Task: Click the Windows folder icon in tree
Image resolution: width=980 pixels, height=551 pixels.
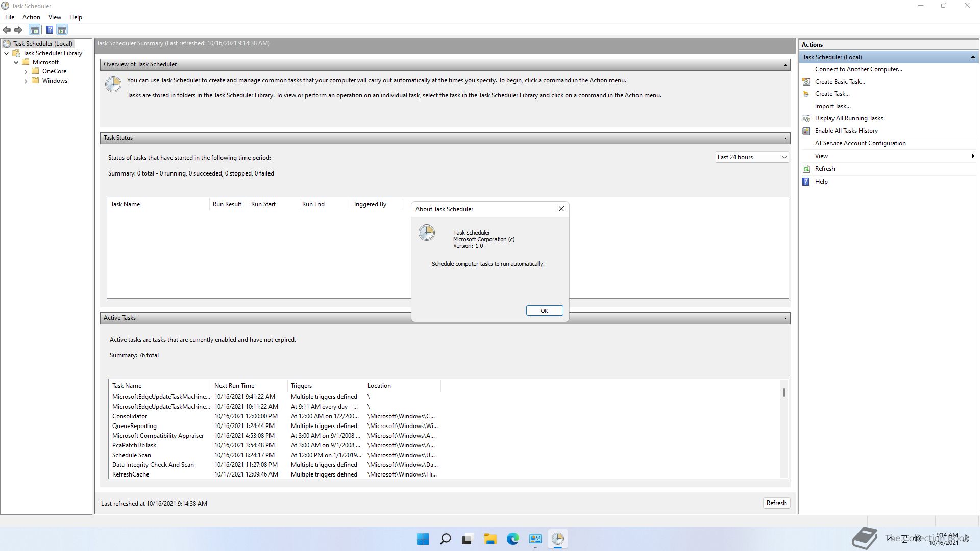Action: (x=35, y=81)
